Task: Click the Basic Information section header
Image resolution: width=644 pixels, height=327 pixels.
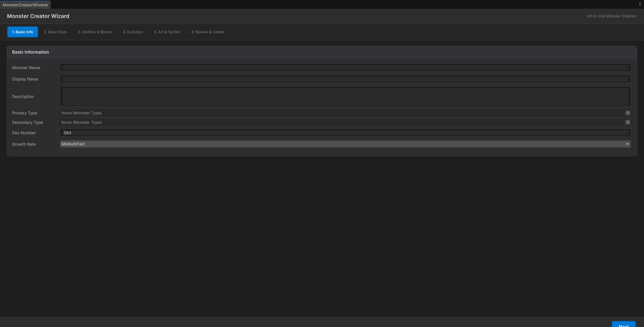Action: coord(322,52)
